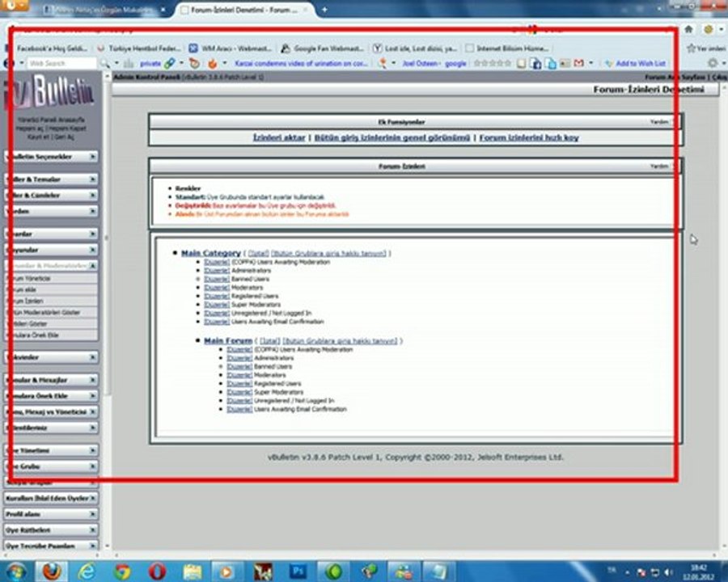Open the Facebook'a Hoş Geldiniz bookmark

point(47,48)
